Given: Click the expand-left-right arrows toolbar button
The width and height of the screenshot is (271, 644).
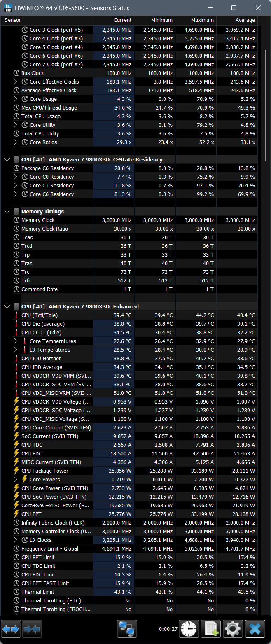Looking at the screenshot, I should (11, 629).
